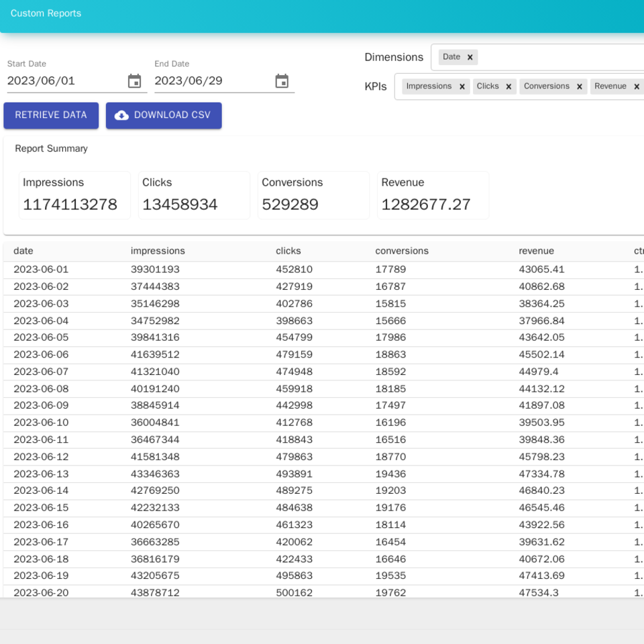Click revenue value 39631.62
The height and width of the screenshot is (644, 644).
542,542
